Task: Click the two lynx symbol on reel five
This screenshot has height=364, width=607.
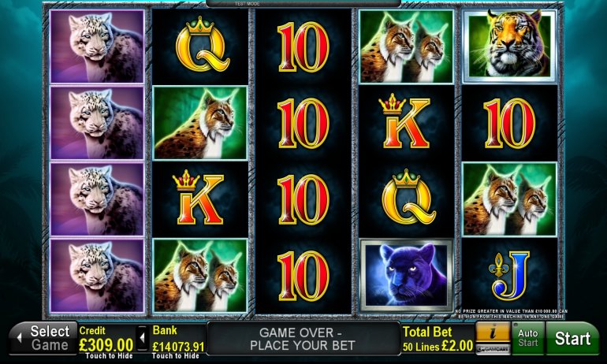Action: (509, 199)
